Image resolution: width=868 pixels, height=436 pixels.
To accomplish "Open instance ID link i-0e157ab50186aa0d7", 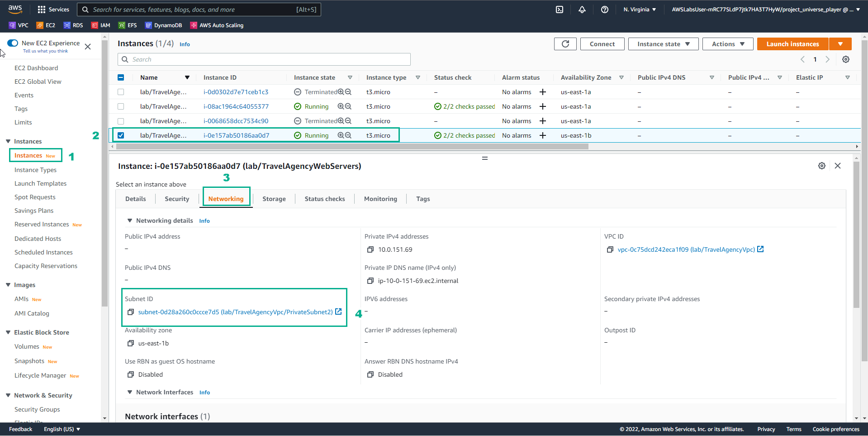I will point(236,135).
